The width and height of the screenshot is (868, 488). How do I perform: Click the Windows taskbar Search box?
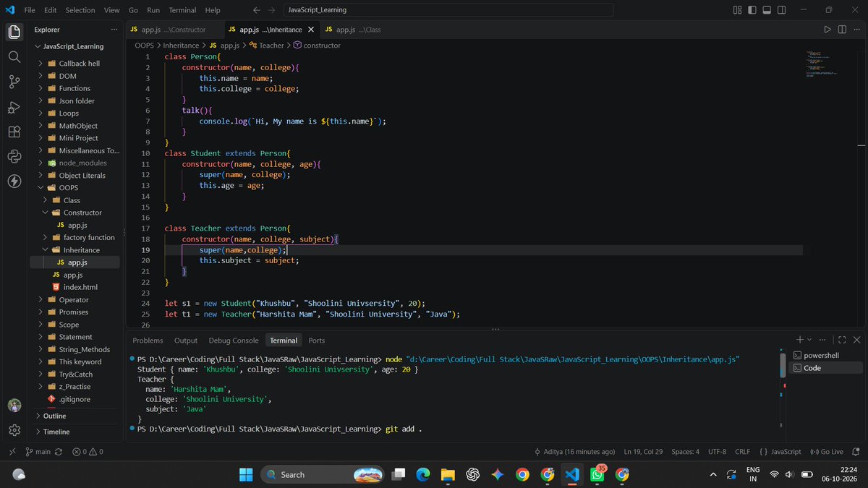[x=323, y=474]
